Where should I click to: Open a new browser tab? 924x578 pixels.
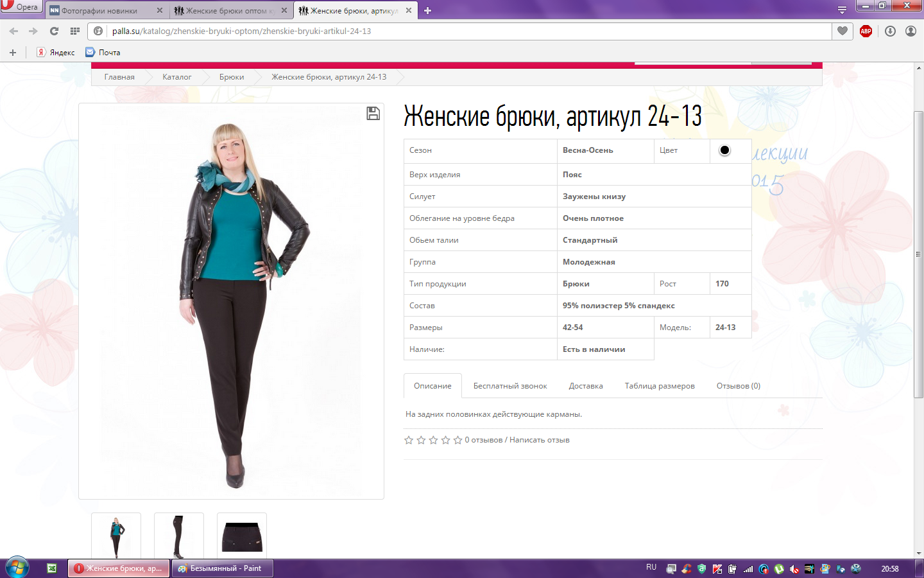tap(428, 10)
